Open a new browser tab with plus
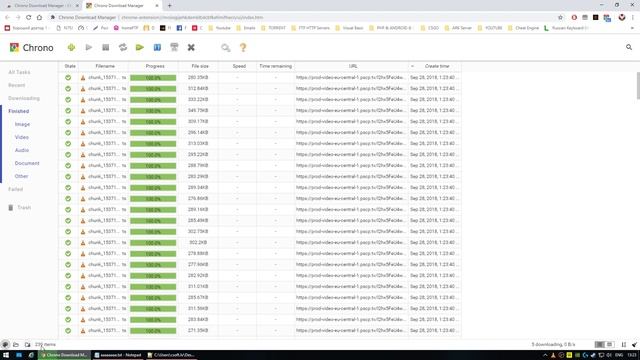This screenshot has height=360, width=640. tap(169, 6)
